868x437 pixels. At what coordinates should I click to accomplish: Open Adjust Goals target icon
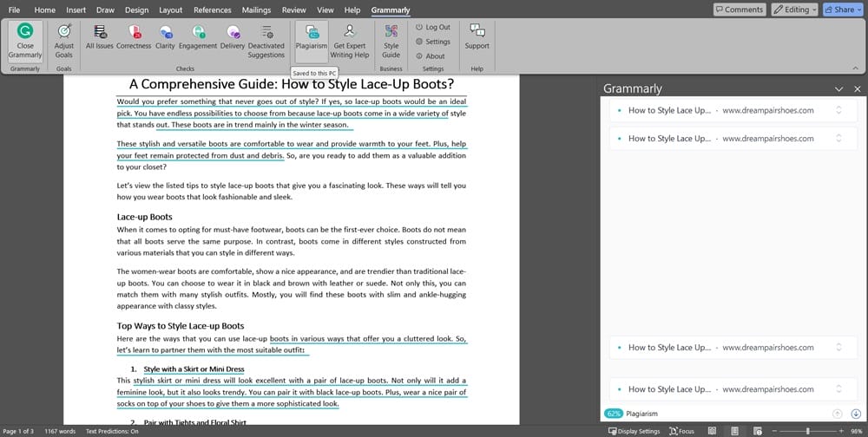(x=63, y=41)
